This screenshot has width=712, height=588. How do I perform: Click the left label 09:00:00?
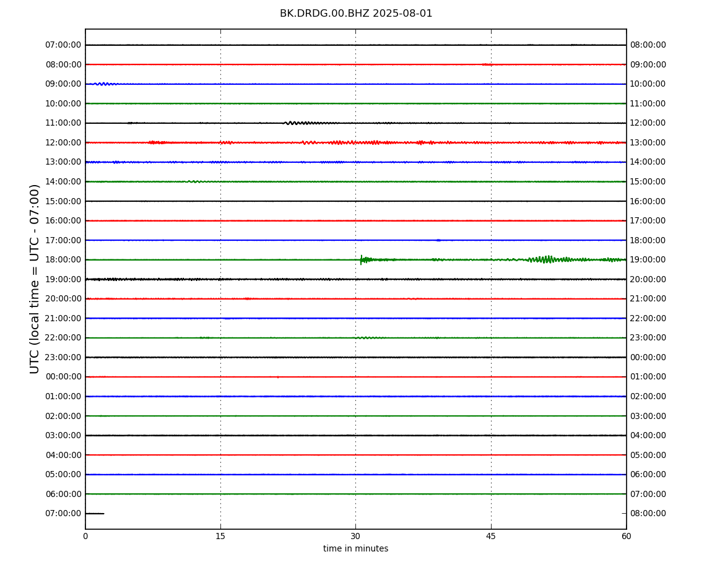coord(63,84)
